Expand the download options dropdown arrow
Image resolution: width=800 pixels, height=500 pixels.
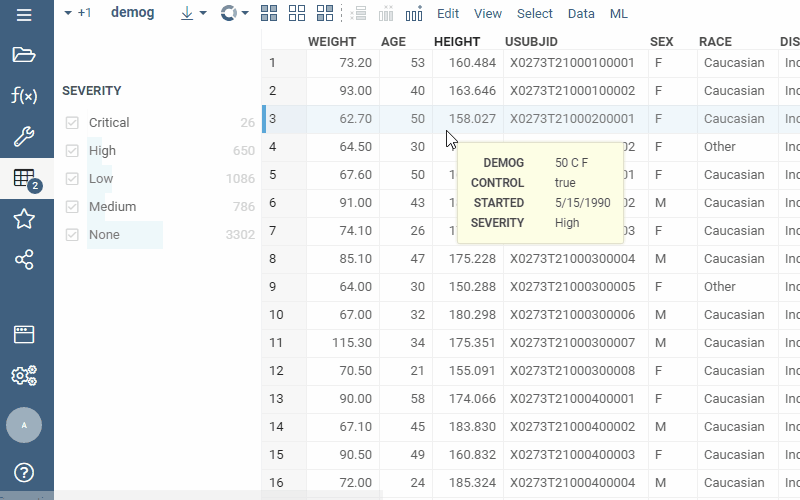(x=203, y=13)
